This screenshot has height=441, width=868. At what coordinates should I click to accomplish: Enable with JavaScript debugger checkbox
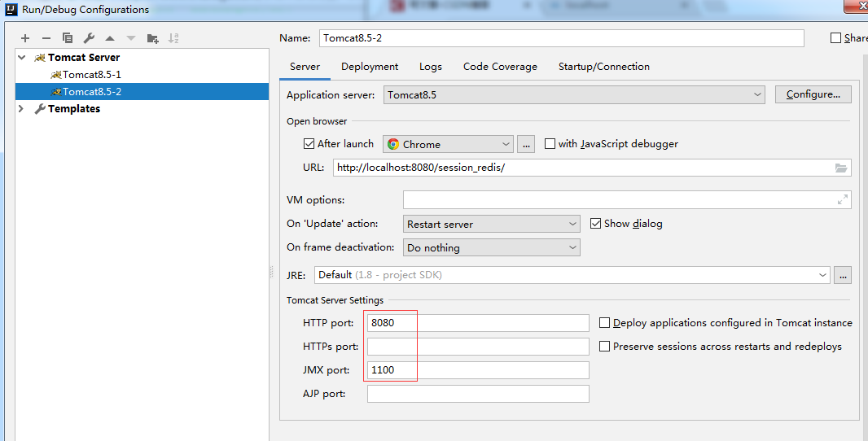[550, 144]
